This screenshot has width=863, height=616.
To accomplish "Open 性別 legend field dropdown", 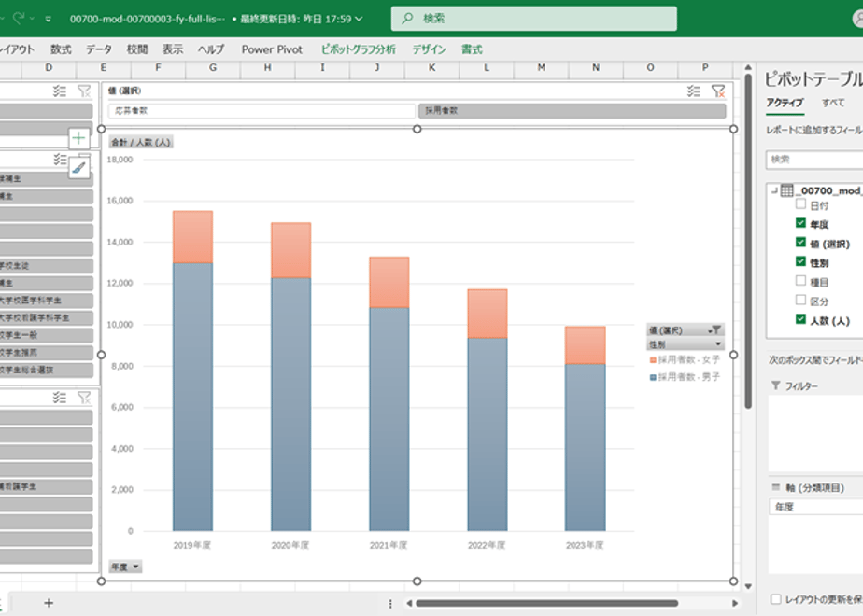I will coord(718,344).
